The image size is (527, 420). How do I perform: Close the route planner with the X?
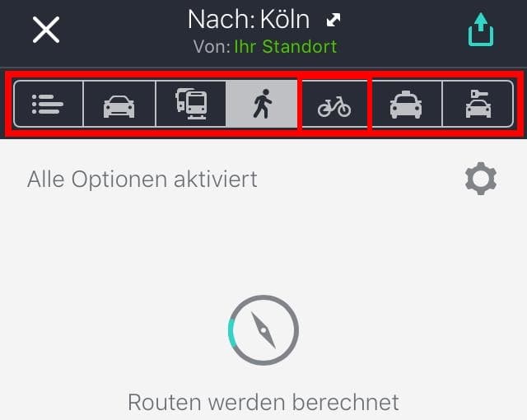coord(46,30)
